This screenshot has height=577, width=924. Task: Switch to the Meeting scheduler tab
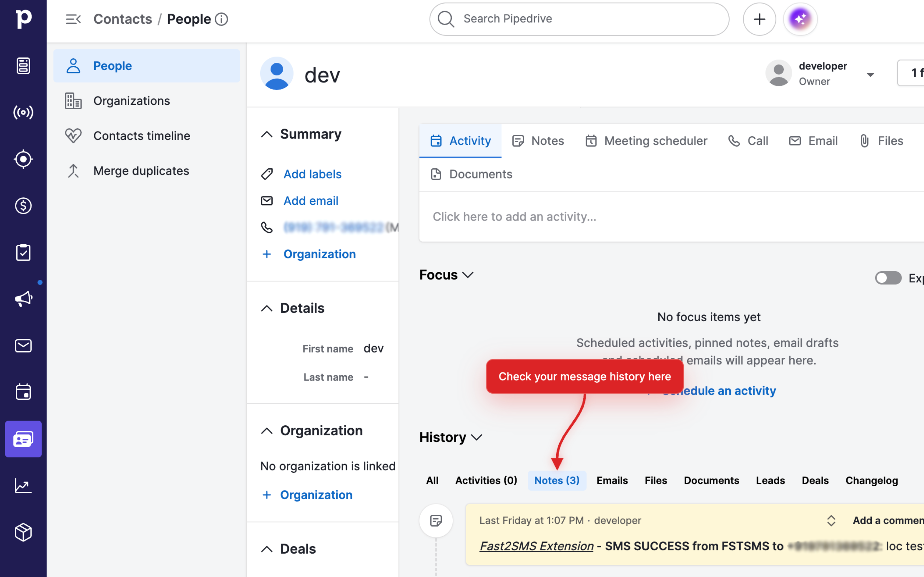tap(646, 141)
